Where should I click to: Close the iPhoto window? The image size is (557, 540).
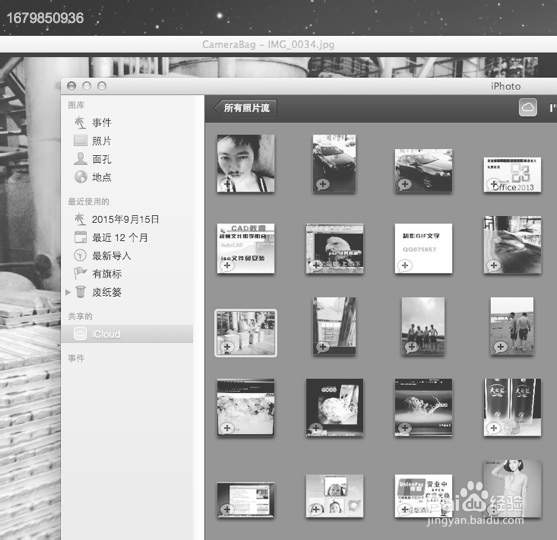coord(71,86)
